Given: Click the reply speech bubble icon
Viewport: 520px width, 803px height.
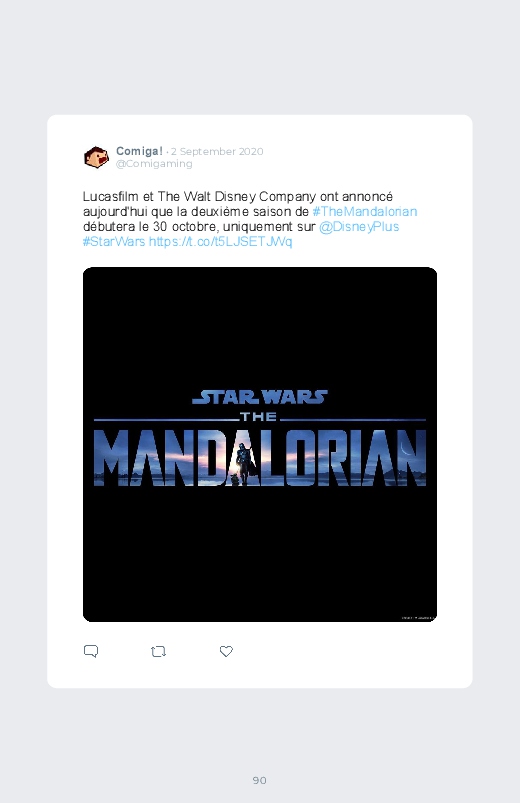Looking at the screenshot, I should point(91,651).
